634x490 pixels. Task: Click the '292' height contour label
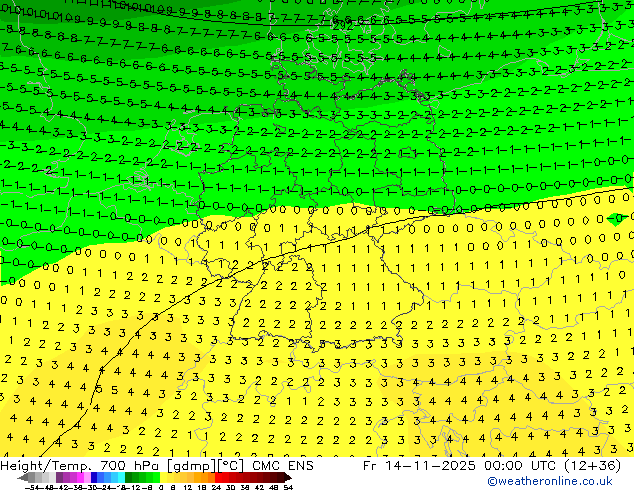click(x=343, y=27)
